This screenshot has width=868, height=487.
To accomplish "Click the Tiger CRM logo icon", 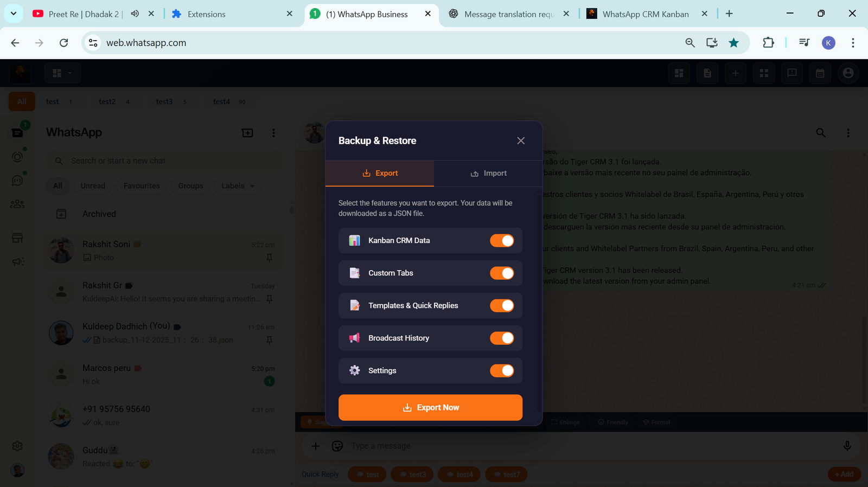I will [20, 73].
